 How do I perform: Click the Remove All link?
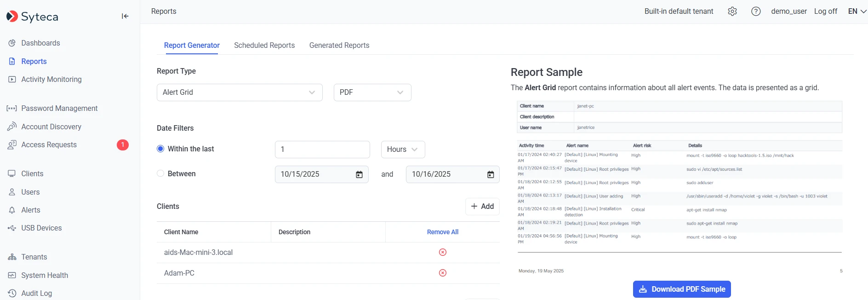442,232
